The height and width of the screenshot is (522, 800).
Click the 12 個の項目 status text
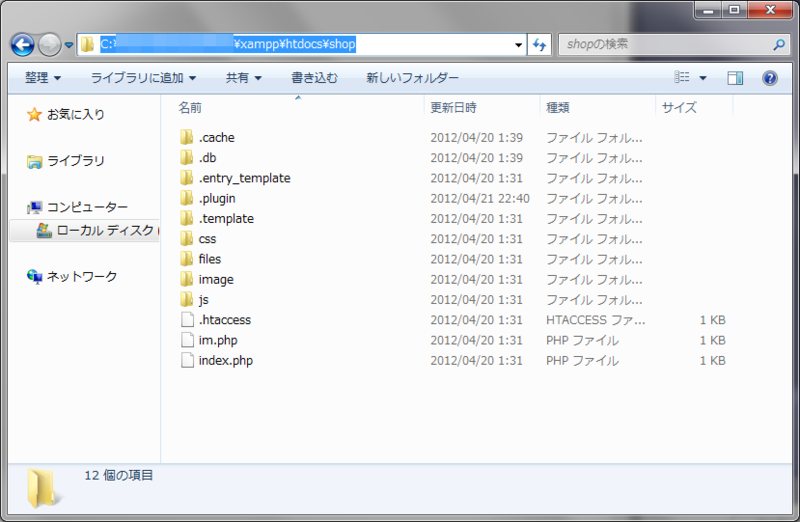point(119,476)
